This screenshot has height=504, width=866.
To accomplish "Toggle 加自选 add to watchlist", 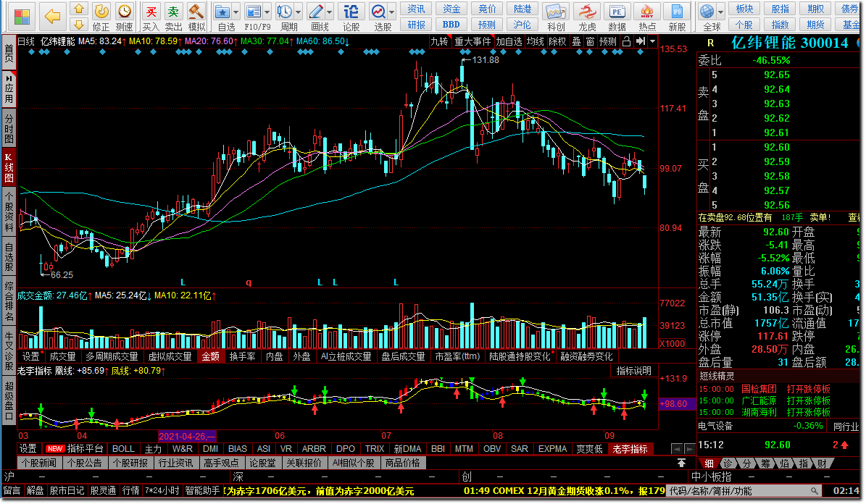I will (x=509, y=41).
